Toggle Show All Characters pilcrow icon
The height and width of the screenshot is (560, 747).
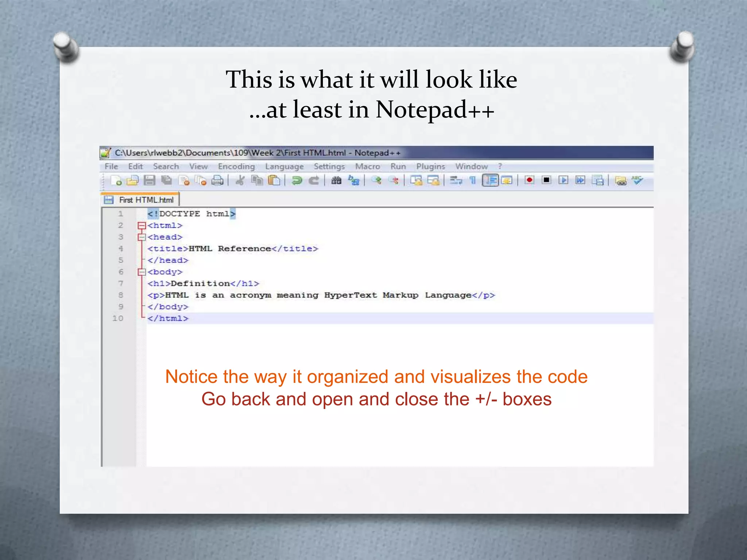(x=473, y=180)
